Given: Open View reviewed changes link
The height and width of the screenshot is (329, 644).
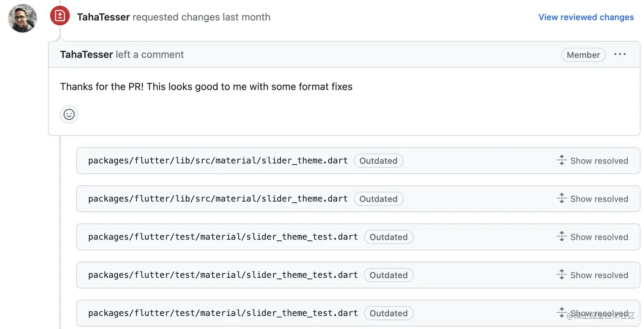Looking at the screenshot, I should click(x=586, y=17).
